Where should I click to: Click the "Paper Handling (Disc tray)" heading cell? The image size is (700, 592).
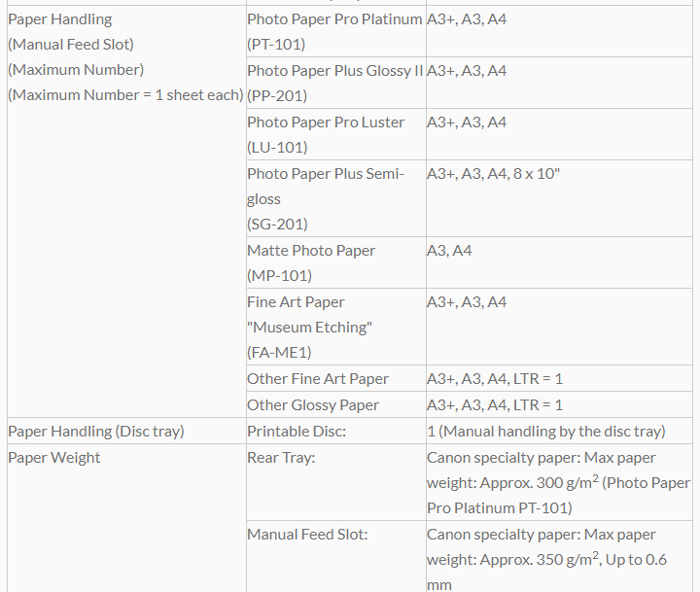(x=96, y=432)
